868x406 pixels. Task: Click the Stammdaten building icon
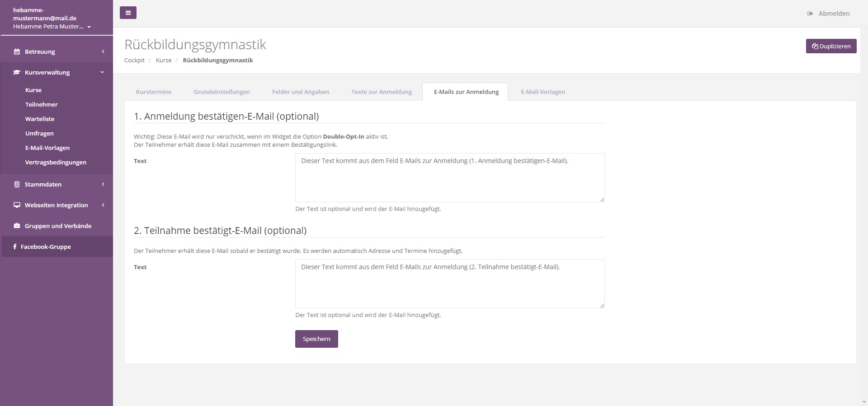[17, 184]
